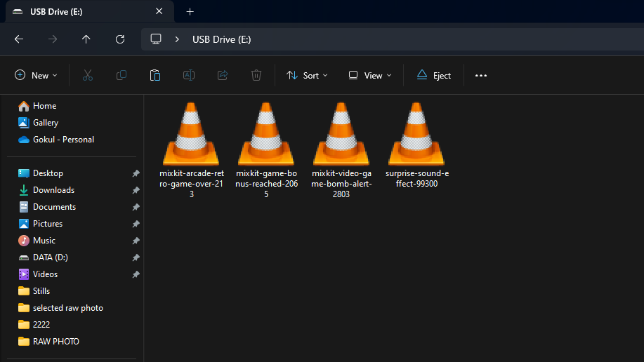Screen dimensions: 644x362
Task: Expand the breadcrumb chevron before USB Drive
Action: tap(177, 39)
